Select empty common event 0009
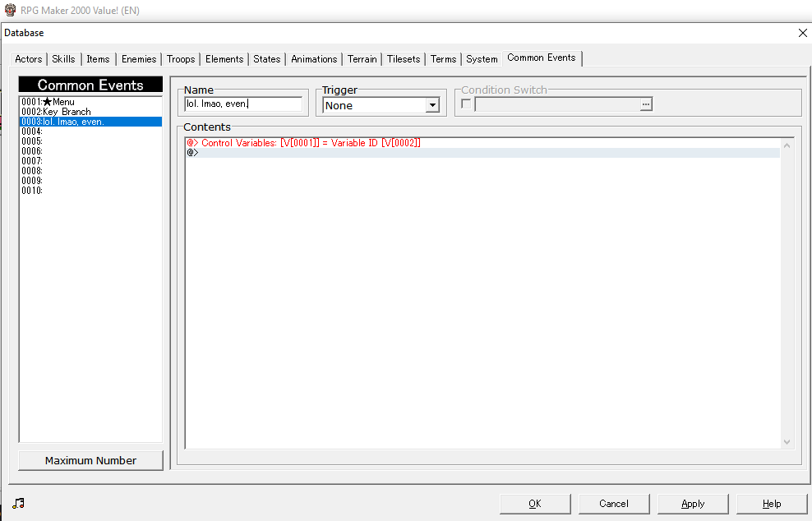Image resolution: width=812 pixels, height=521 pixels. pos(90,181)
